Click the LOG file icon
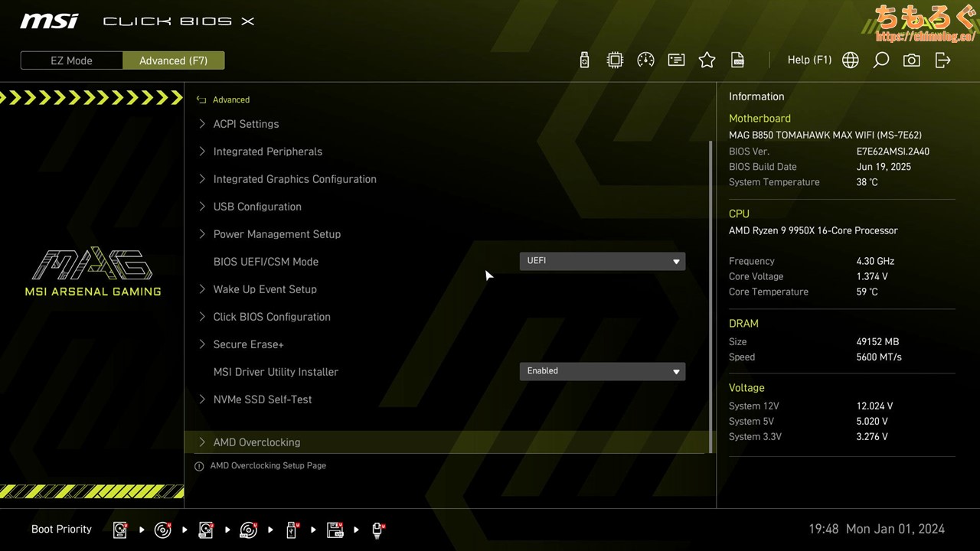 click(x=737, y=60)
